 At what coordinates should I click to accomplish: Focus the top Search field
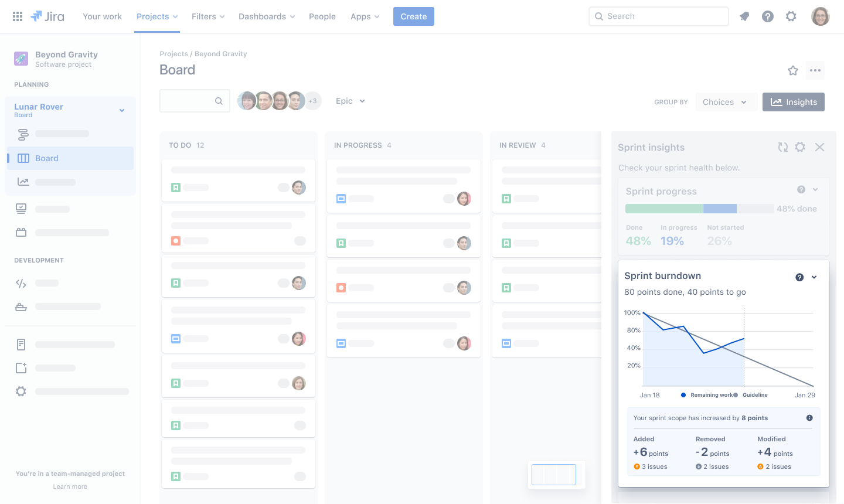(659, 16)
